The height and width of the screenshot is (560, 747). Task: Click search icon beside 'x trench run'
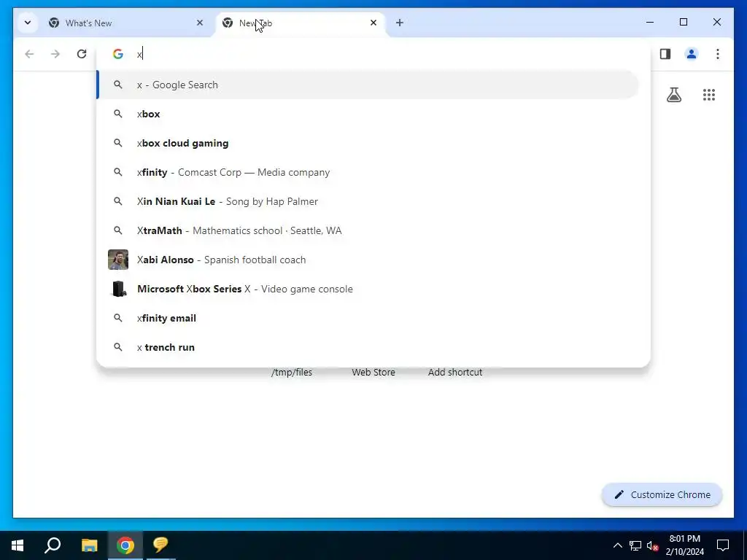(x=117, y=347)
